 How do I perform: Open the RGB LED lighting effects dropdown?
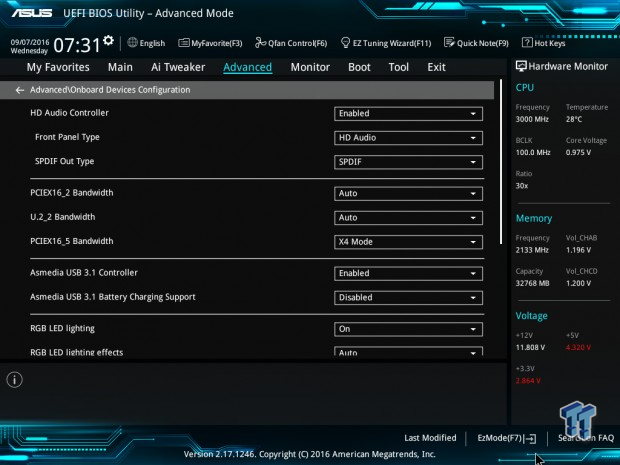click(408, 352)
